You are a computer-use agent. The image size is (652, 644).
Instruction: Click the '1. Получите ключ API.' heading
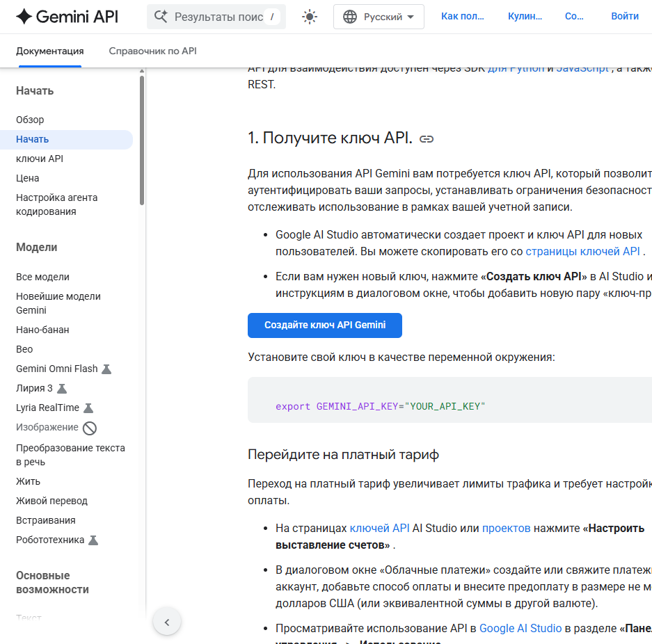point(330,138)
